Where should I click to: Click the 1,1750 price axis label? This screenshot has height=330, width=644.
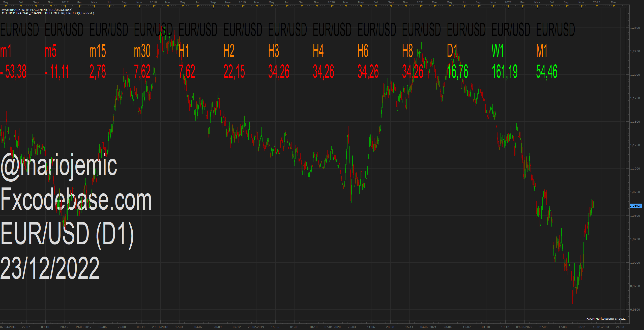pyautogui.click(x=635, y=98)
